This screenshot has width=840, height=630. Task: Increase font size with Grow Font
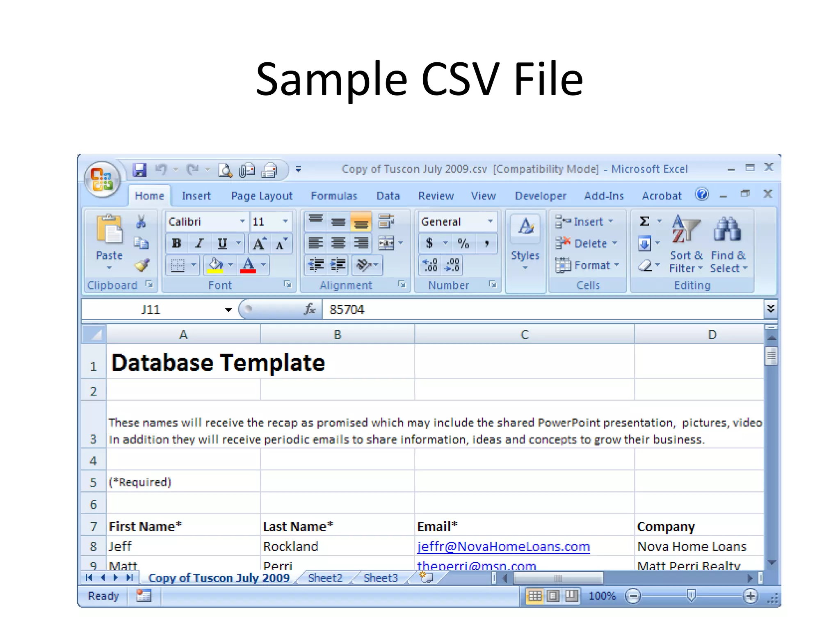[x=259, y=244]
